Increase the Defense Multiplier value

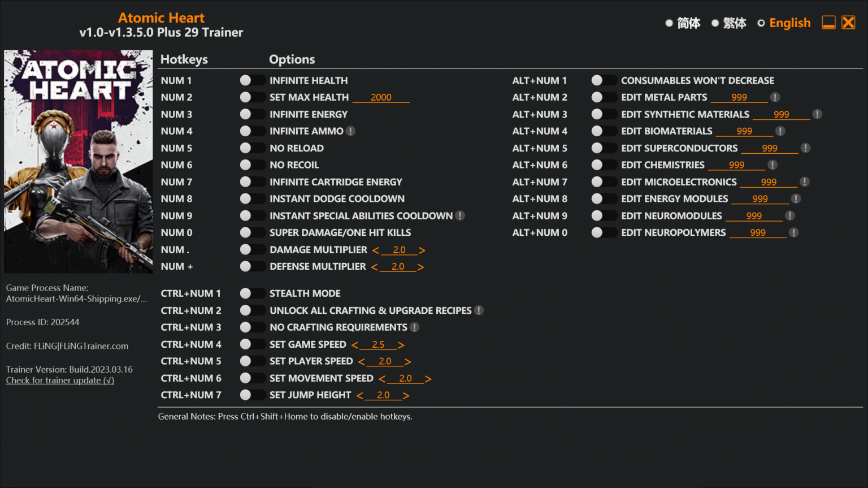tap(420, 267)
